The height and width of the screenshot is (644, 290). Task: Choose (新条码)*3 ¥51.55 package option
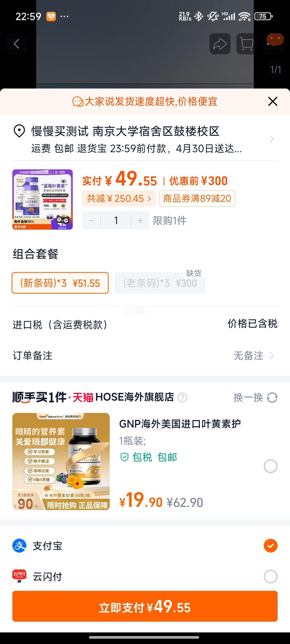(60, 283)
